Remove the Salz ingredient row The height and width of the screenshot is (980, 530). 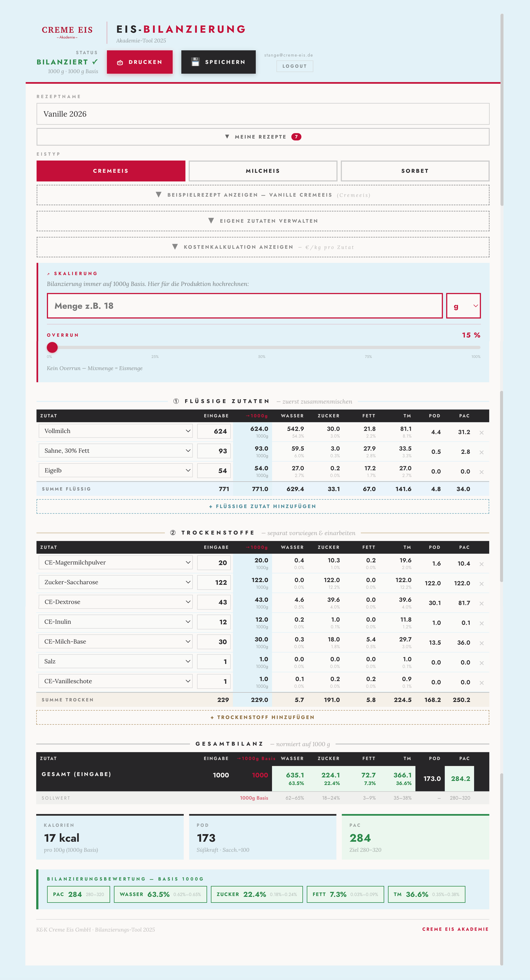481,663
